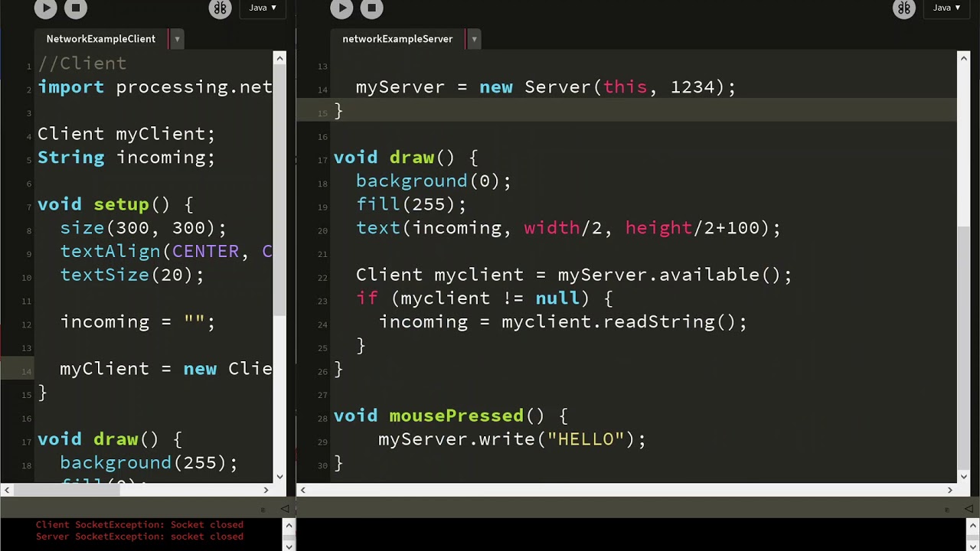The image size is (980, 551).
Task: Click 'void mousePressed() {' line
Action: [450, 416]
